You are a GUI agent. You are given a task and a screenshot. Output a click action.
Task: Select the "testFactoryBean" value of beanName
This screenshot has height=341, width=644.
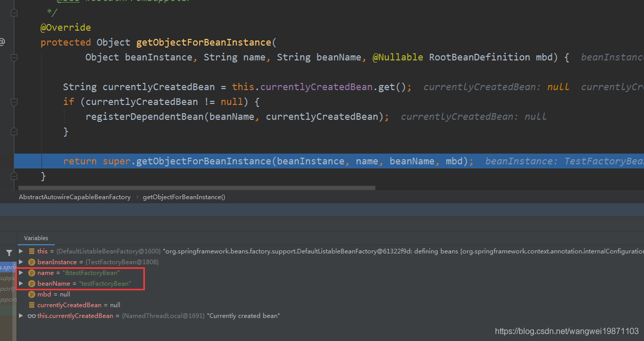[105, 284]
